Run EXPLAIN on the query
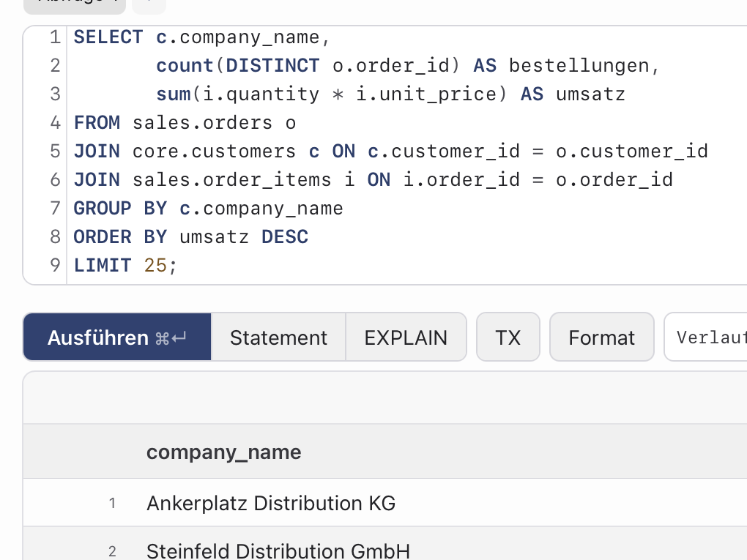This screenshot has height=560, width=747. coord(406,337)
